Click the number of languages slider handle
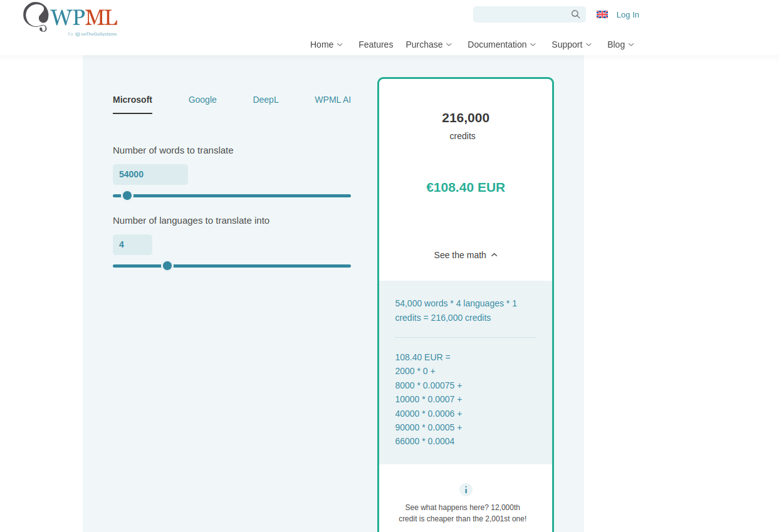This screenshot has width=779, height=532. pyautogui.click(x=167, y=266)
